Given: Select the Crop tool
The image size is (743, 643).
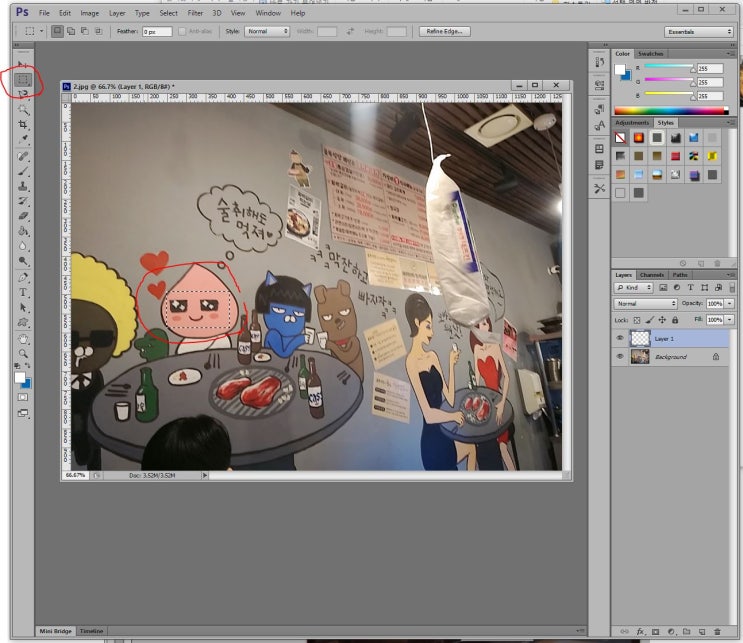Looking at the screenshot, I should (23, 124).
